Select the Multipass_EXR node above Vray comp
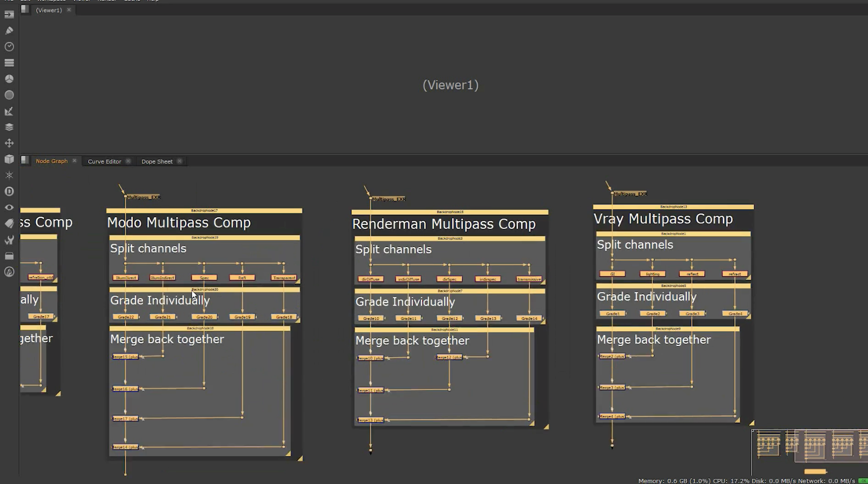The height and width of the screenshot is (484, 868). [x=630, y=193]
